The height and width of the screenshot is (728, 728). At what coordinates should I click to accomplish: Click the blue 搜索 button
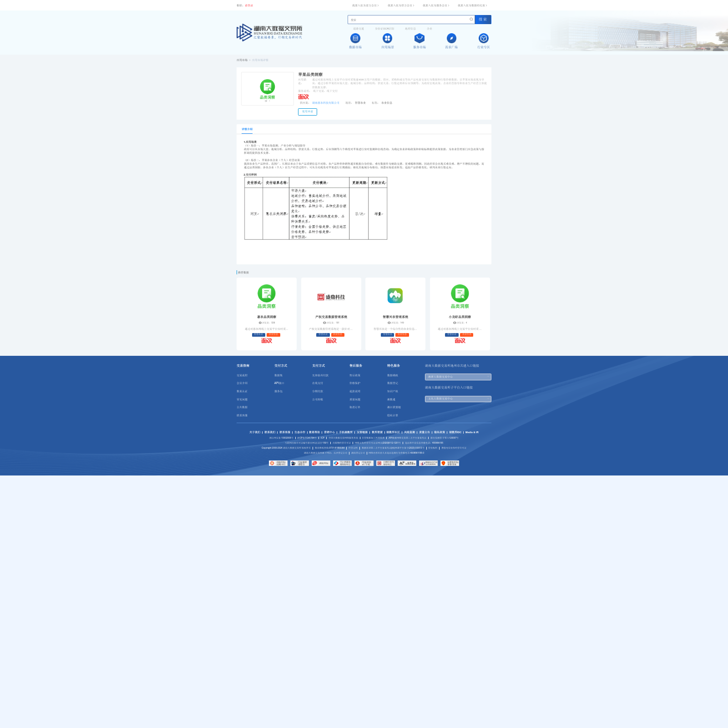pyautogui.click(x=483, y=20)
